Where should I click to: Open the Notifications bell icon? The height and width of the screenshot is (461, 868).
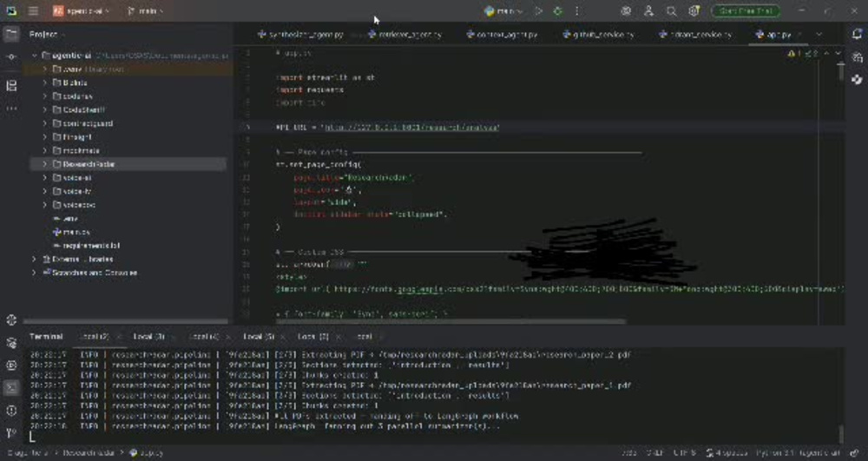click(857, 35)
